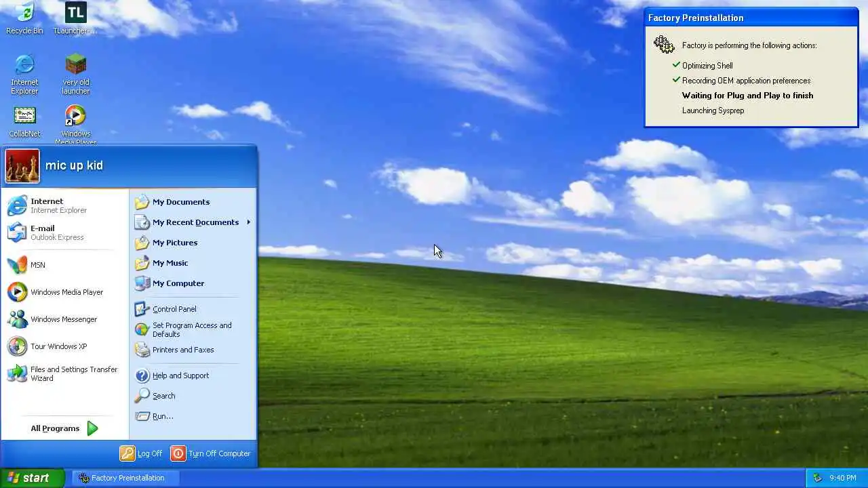
Task: Open My Music folder
Action: [193, 263]
